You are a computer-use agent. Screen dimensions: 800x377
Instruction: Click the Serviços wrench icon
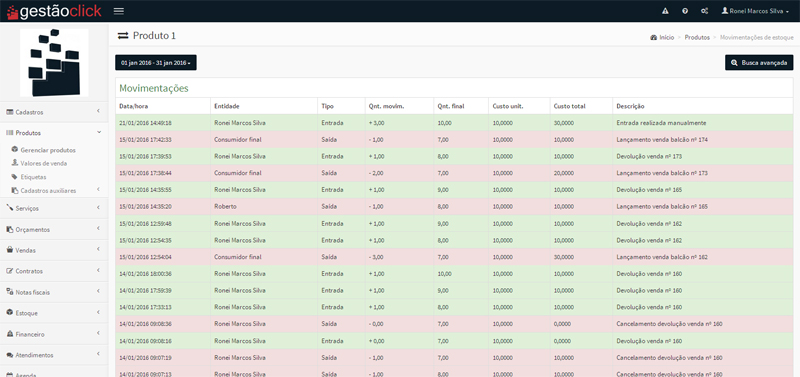tap(10, 208)
